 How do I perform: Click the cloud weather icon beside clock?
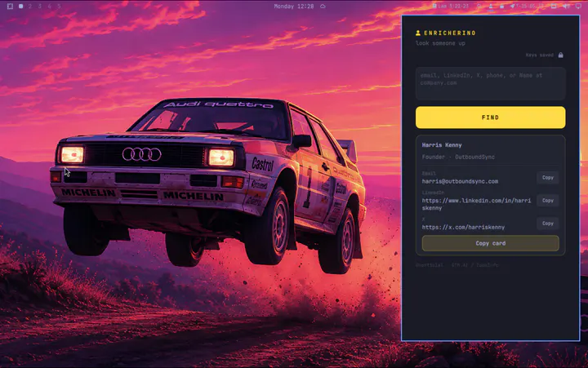point(323,7)
